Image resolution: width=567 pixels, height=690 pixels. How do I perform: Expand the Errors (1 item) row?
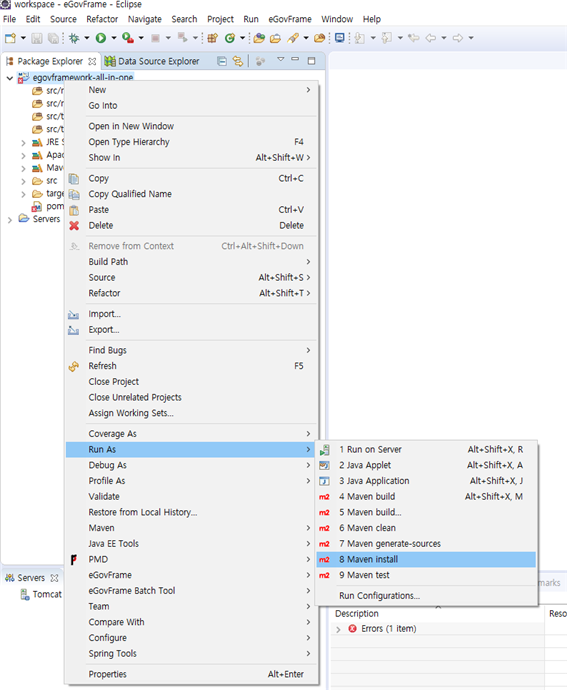pos(338,630)
